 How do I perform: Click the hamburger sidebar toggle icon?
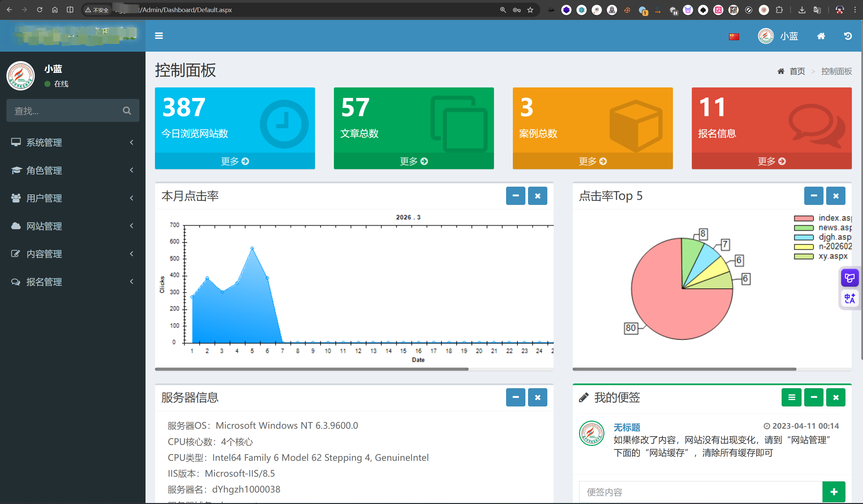[x=159, y=35]
